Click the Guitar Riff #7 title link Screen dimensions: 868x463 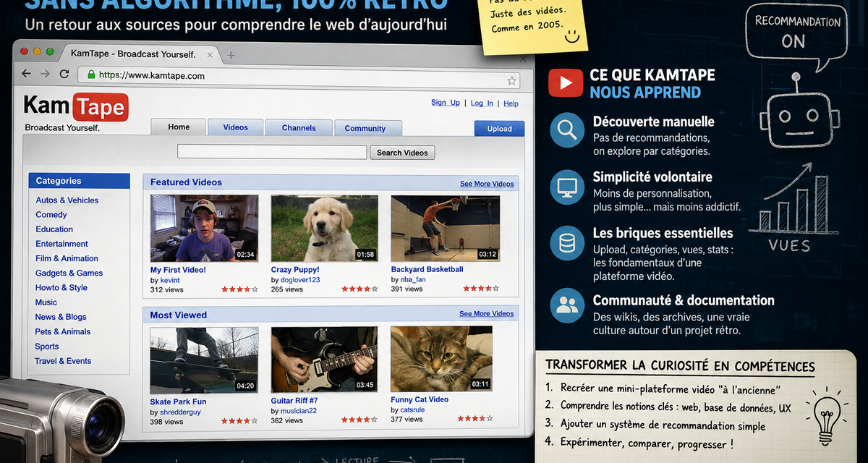[294, 401]
